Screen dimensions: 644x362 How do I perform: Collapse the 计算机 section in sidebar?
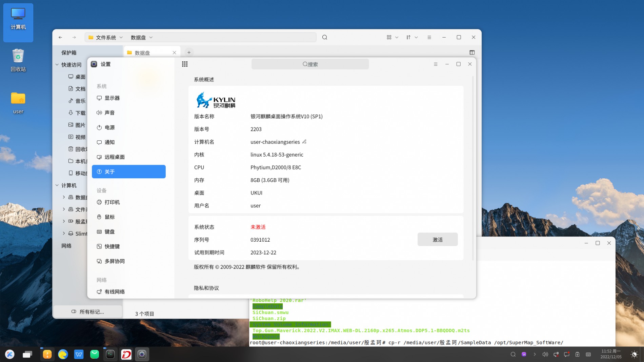[57, 185]
